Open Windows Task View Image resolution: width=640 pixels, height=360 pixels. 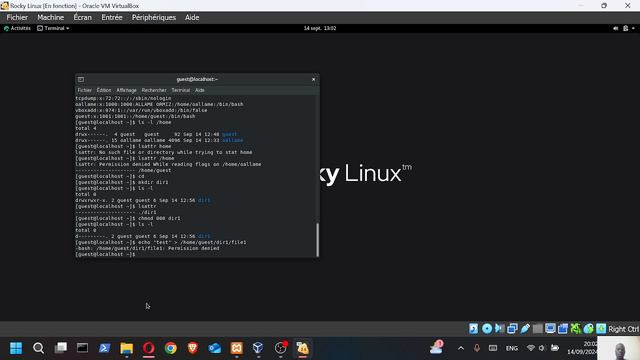(60, 348)
